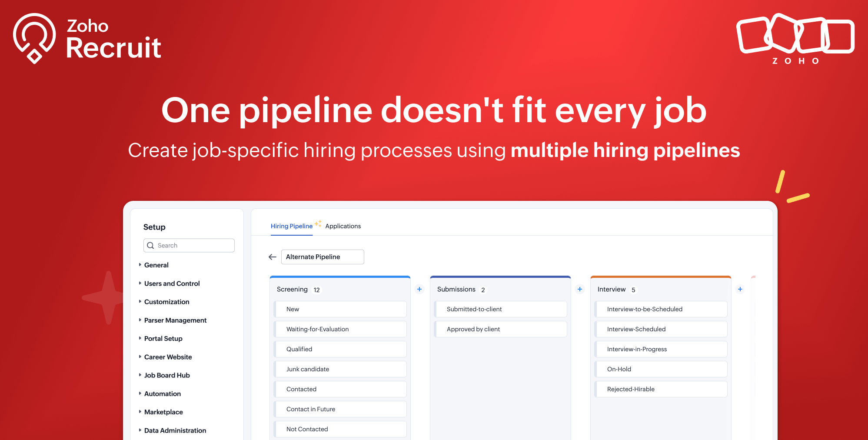Select the New status card
868x440 pixels.
pos(340,309)
